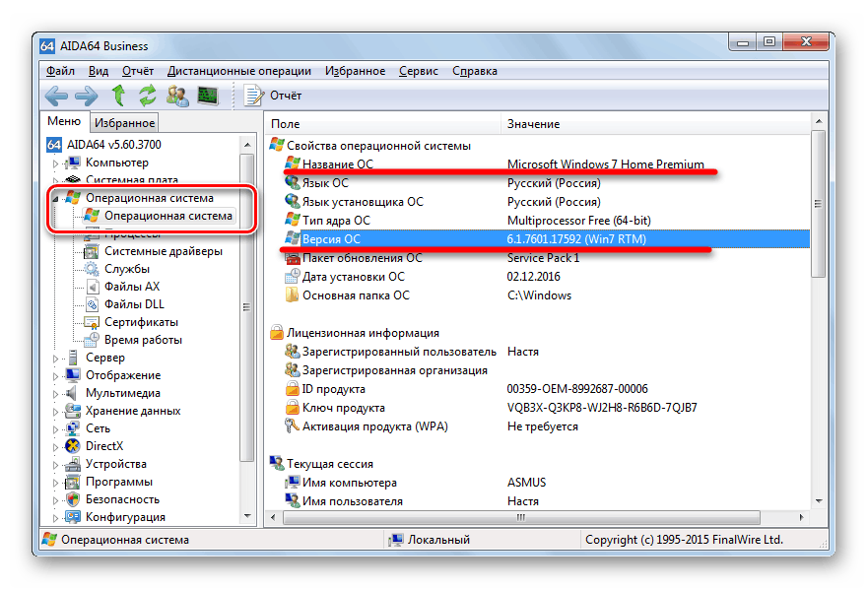Switch to the Избранное tab in sidebar

(124, 123)
